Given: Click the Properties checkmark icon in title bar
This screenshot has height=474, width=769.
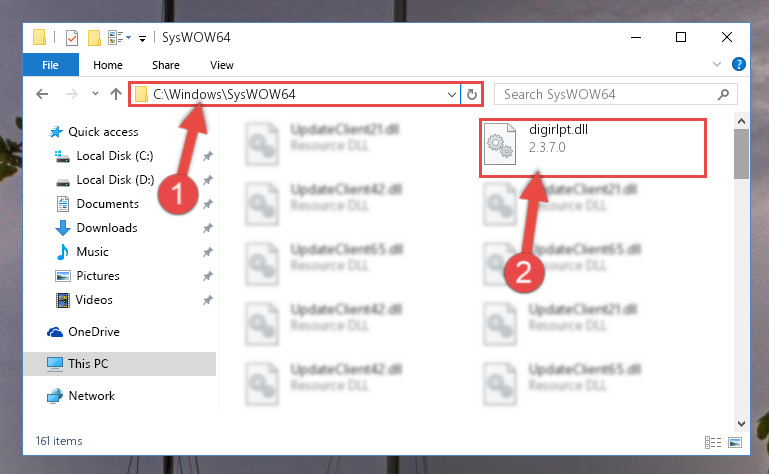Looking at the screenshot, I should pos(72,37).
